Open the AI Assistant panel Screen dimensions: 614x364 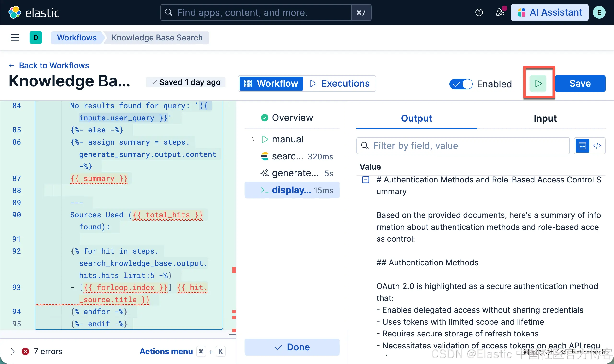tap(549, 12)
